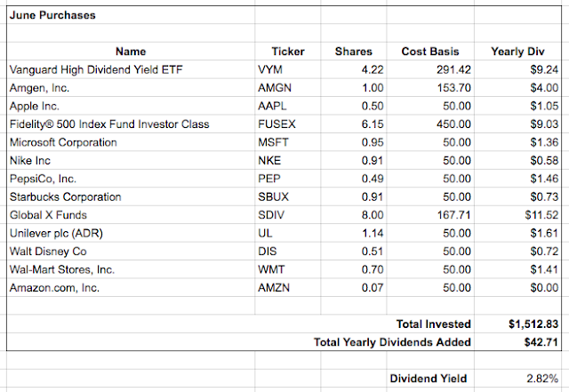Viewport: 569px width, 392px height.
Task: Select the Nike Inc name cell
Action: coord(28,161)
